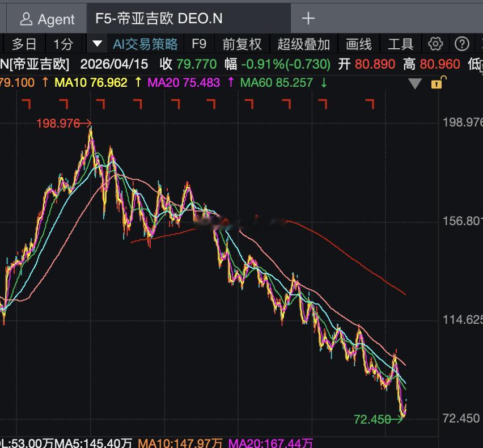Switch to 1分 one-minute chart

63,44
